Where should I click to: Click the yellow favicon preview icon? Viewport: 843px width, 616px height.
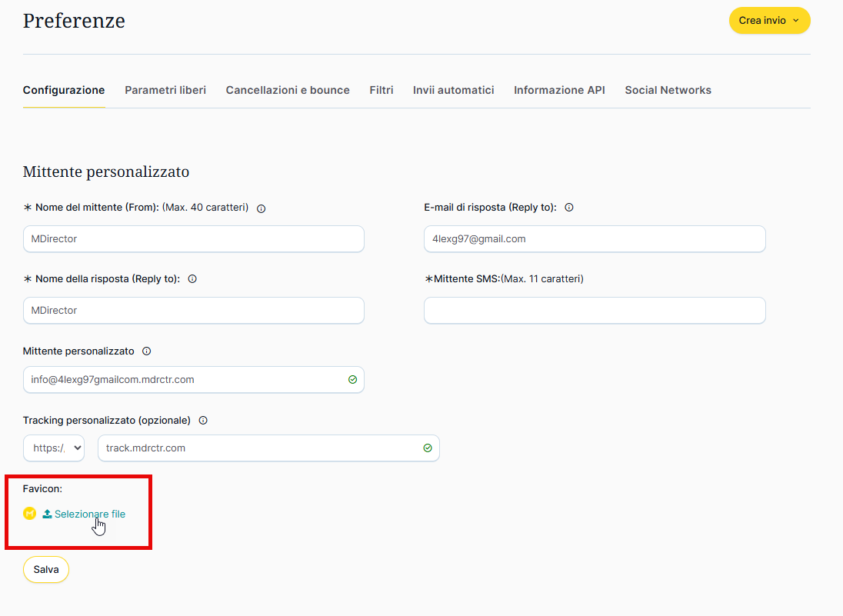pos(30,514)
